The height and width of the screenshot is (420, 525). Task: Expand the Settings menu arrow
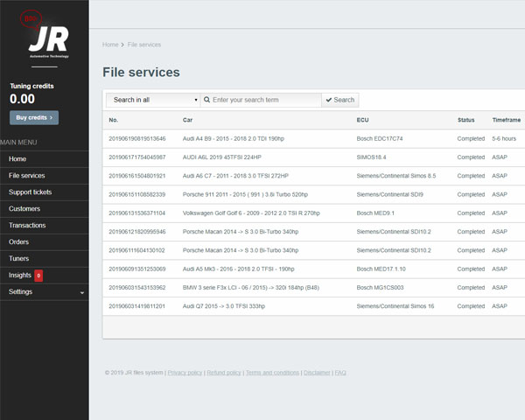tap(81, 292)
